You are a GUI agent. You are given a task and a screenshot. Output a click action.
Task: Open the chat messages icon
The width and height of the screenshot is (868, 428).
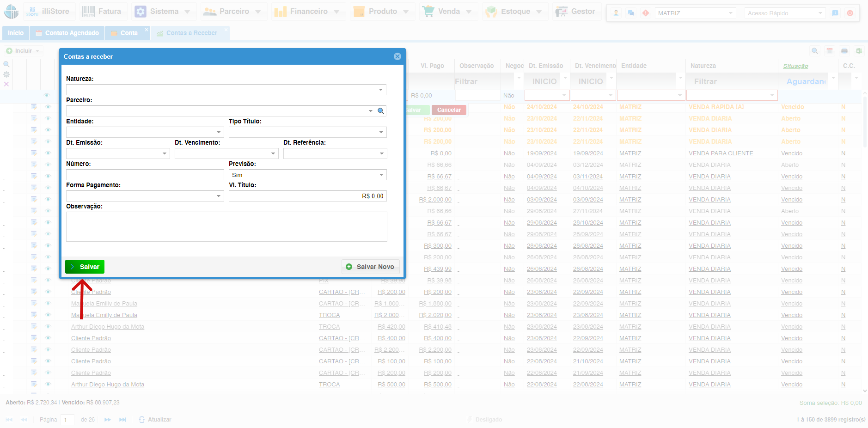tap(631, 13)
